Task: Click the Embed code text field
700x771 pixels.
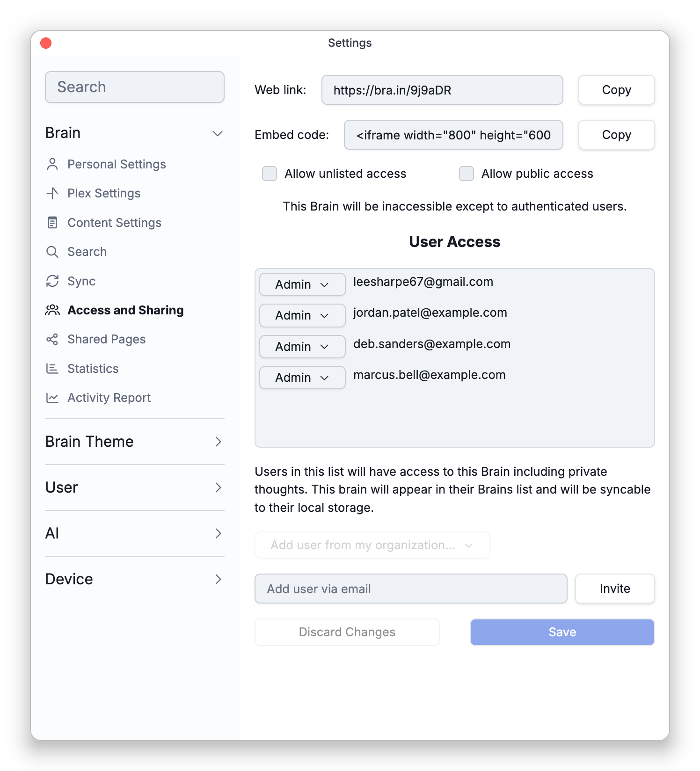Action: (x=453, y=135)
